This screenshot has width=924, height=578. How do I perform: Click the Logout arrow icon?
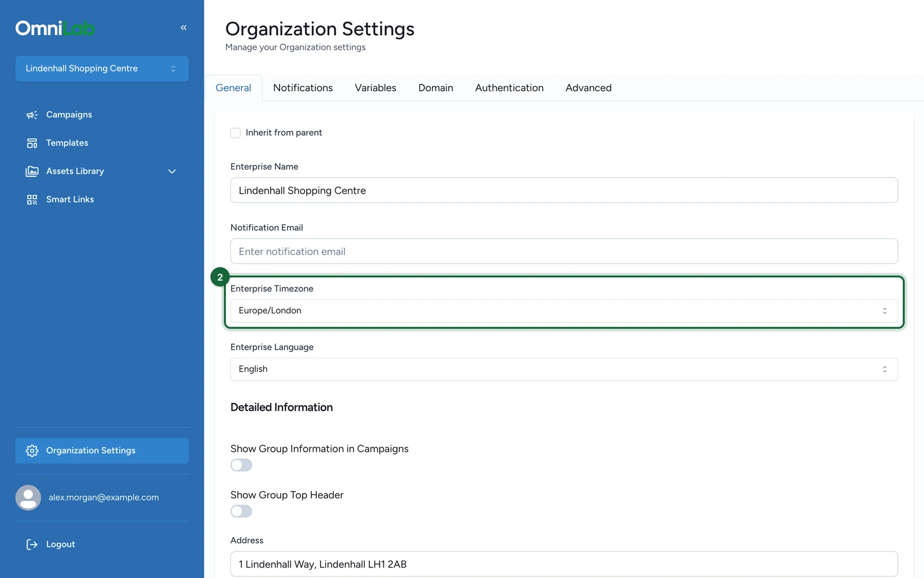32,544
